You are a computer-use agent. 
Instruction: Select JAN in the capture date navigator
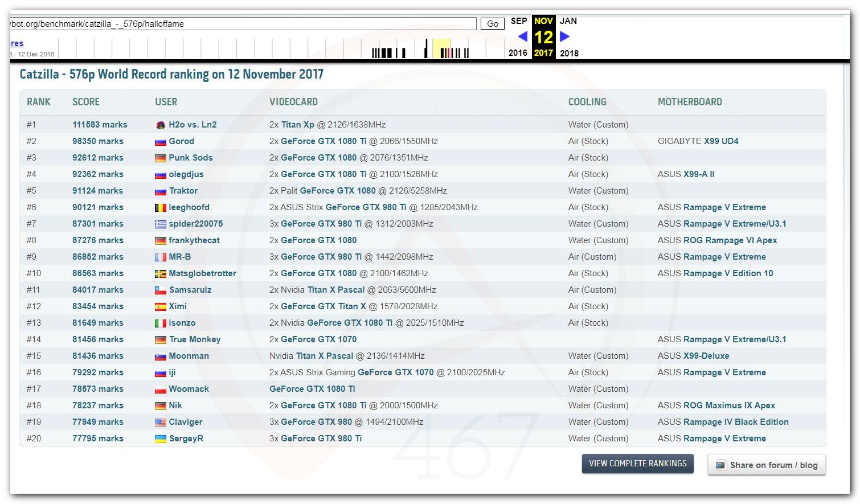[568, 21]
